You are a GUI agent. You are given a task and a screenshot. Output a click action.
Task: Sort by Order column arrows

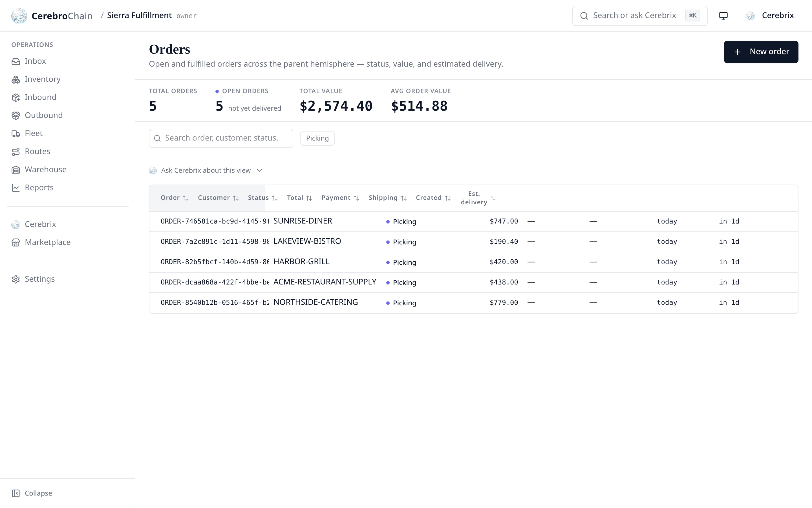[x=186, y=198]
